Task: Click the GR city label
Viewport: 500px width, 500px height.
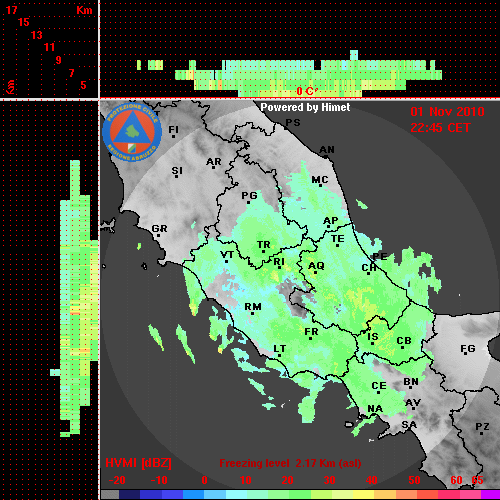Action: click(159, 229)
